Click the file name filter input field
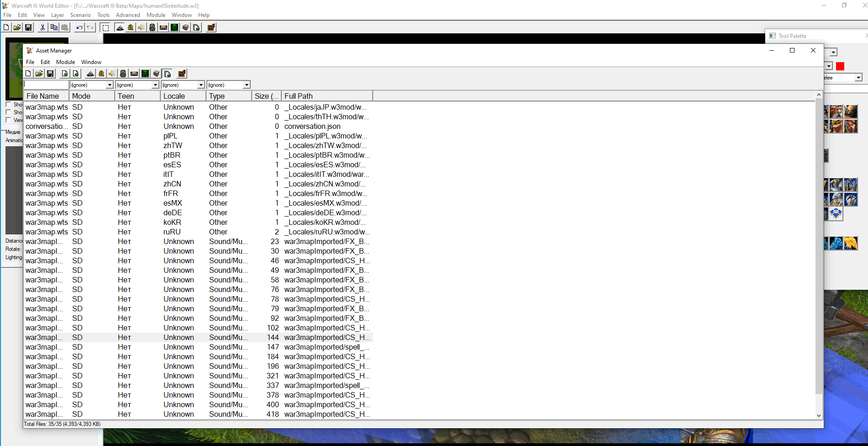Viewport: 868px width, 446px height. coord(46,85)
